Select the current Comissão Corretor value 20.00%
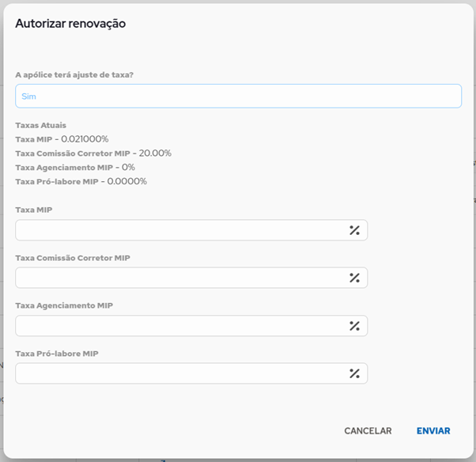 tap(155, 153)
